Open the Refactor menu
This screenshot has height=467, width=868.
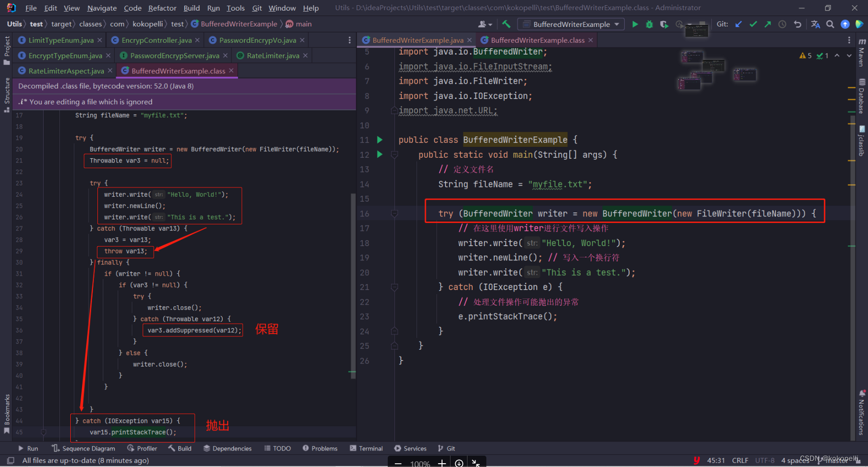162,8
